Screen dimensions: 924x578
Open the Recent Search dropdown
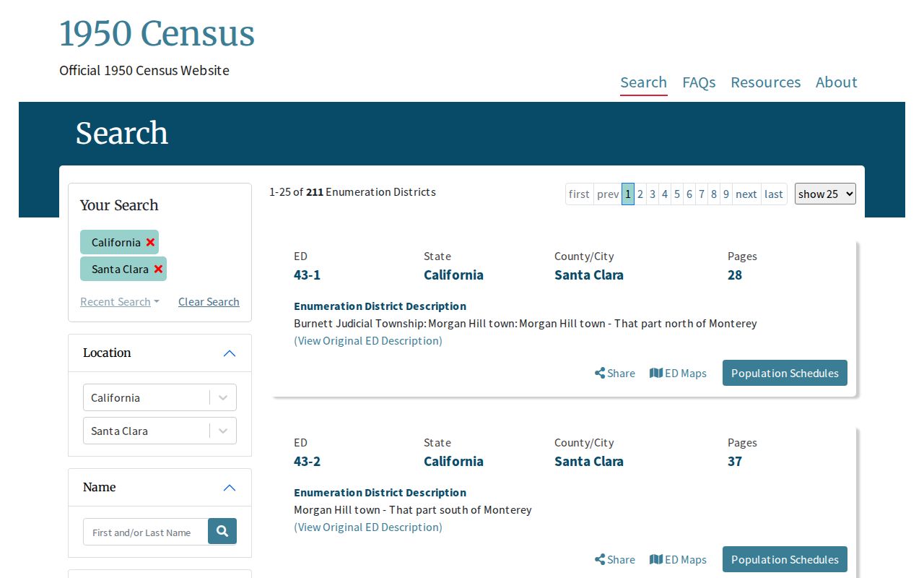(x=120, y=302)
